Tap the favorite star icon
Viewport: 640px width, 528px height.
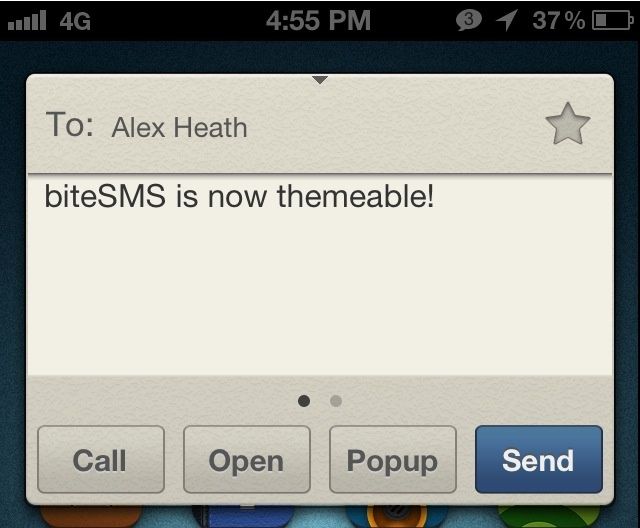(x=568, y=124)
